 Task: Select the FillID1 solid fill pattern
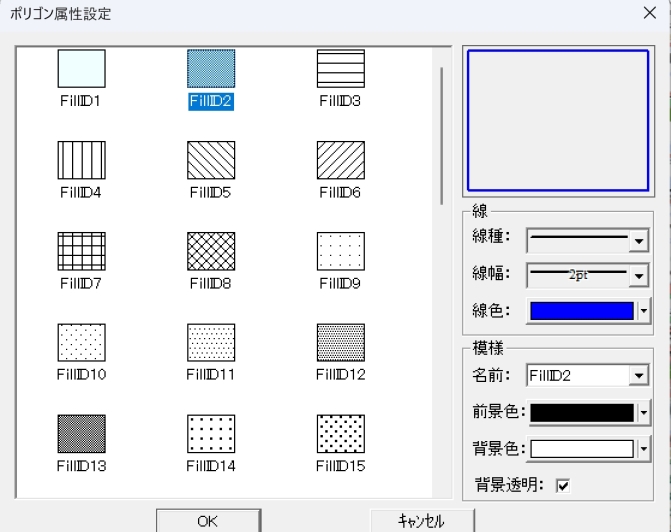(x=81, y=69)
